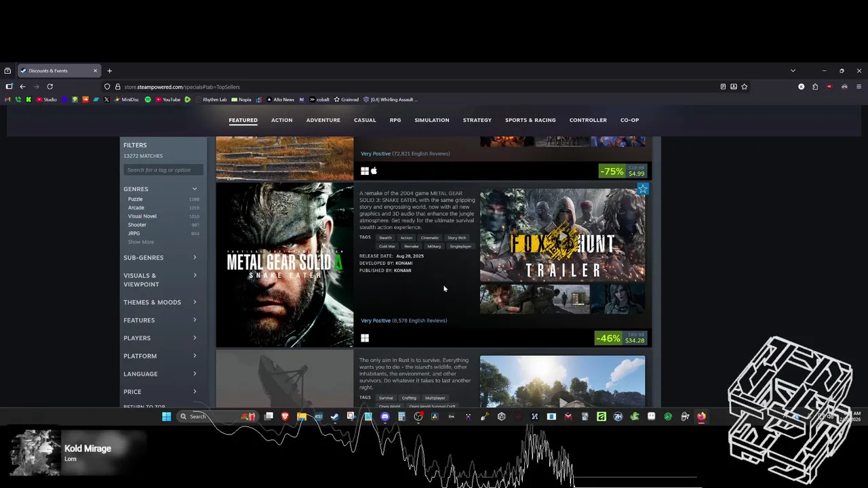
Task: Expand the FEATURES filter section
Action: point(161,320)
